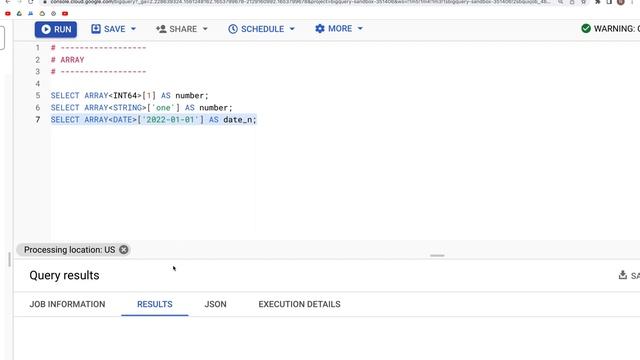The width and height of the screenshot is (640, 360).
Task: Open the SAVE dropdown menu
Action: click(x=113, y=29)
